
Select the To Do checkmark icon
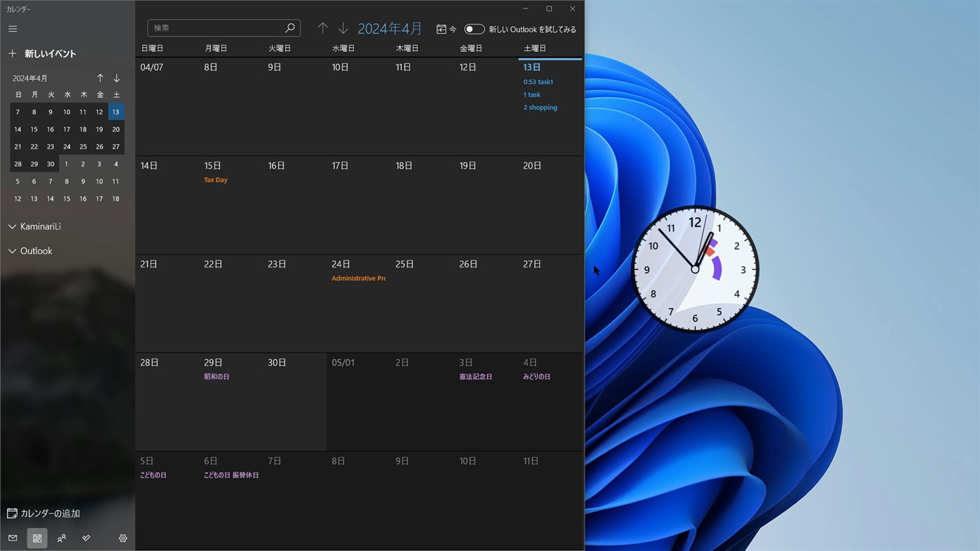pyautogui.click(x=86, y=538)
